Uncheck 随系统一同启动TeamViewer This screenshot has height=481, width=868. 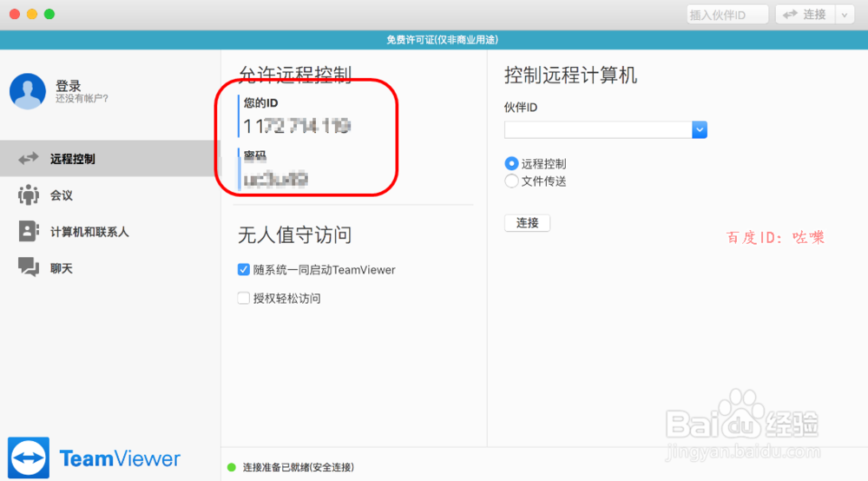tap(244, 269)
